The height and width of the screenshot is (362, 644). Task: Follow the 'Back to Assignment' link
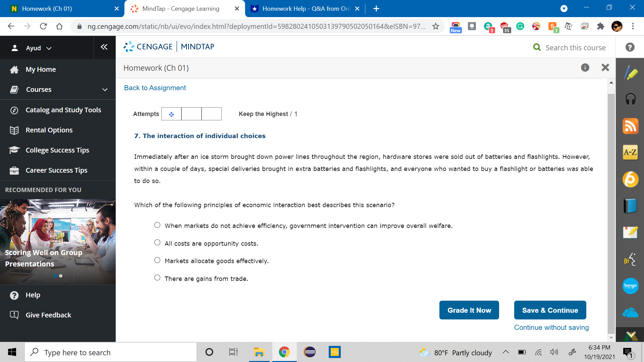tap(155, 87)
